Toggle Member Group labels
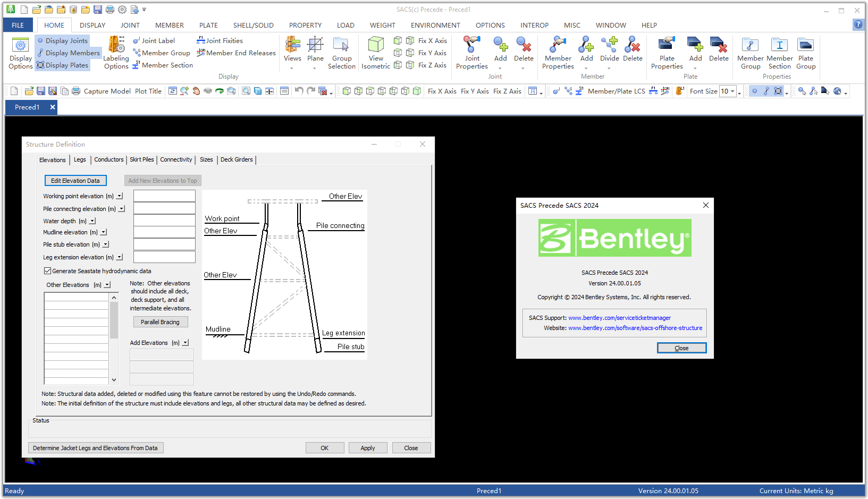The image size is (868, 499). pyautogui.click(x=161, y=53)
